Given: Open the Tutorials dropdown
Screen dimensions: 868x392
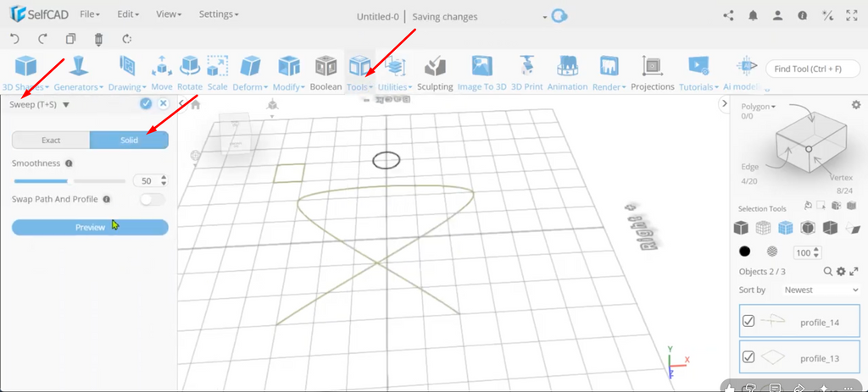Looking at the screenshot, I should pyautogui.click(x=699, y=72).
